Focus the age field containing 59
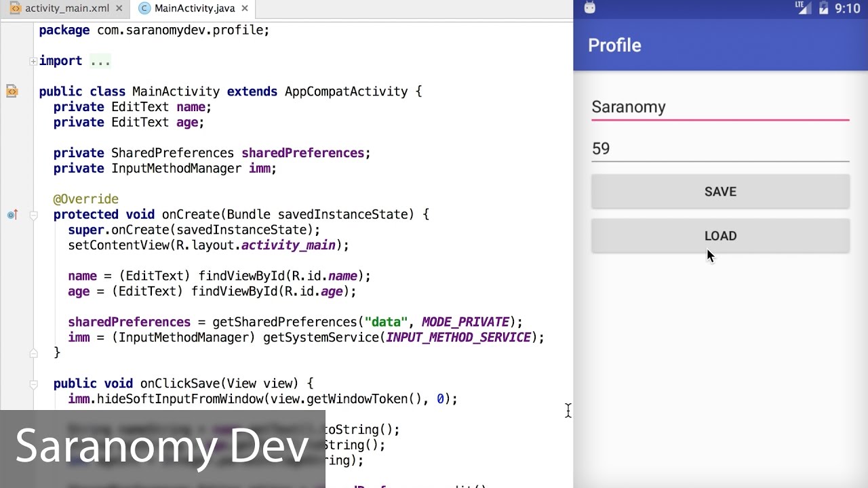The height and width of the screenshot is (488, 868). click(x=720, y=148)
